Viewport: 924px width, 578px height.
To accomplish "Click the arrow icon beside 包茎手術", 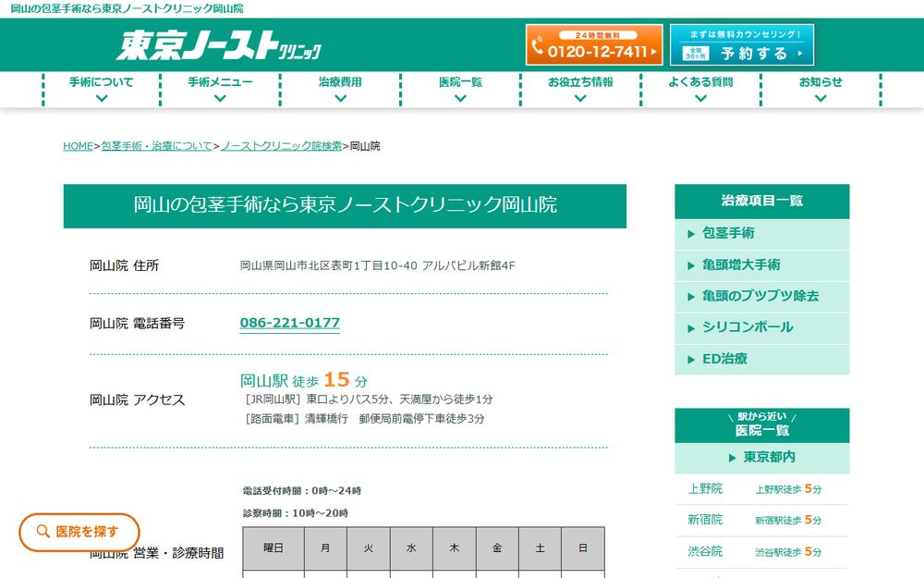I will [x=691, y=234].
